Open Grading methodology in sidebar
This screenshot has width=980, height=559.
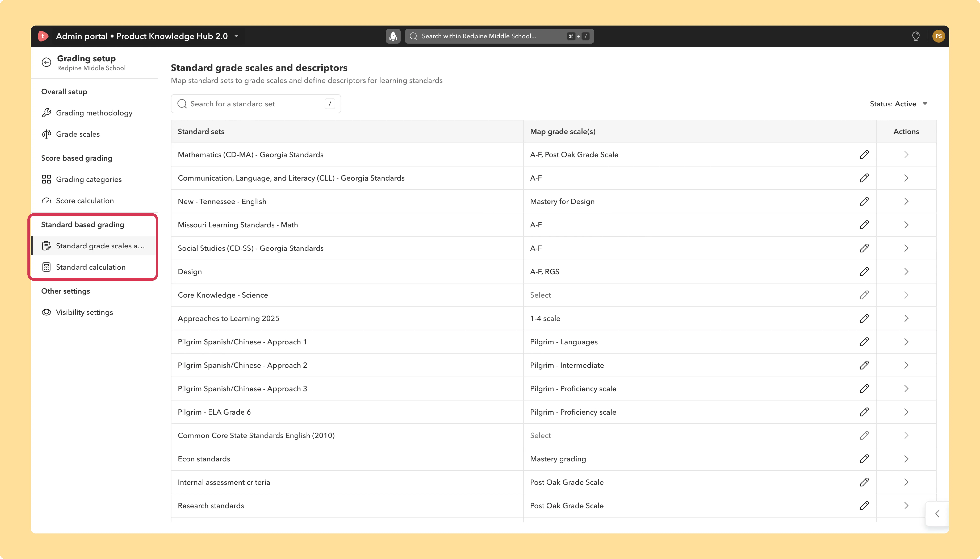94,113
